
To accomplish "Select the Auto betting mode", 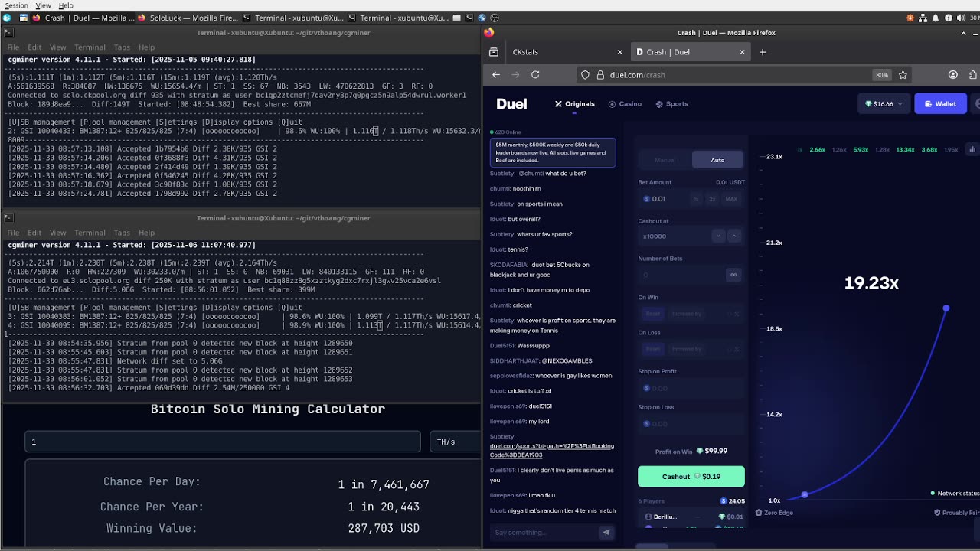I will (x=717, y=160).
